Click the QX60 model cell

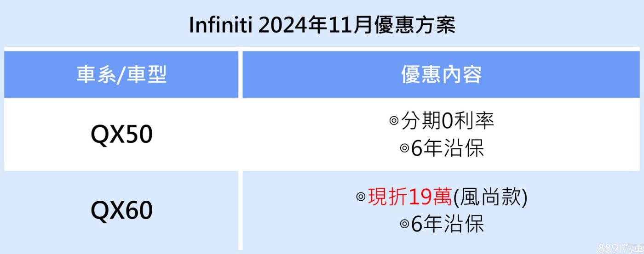click(121, 210)
